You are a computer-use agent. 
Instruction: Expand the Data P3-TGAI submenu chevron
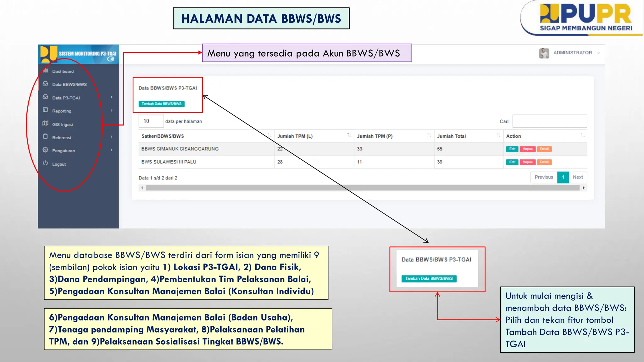pos(112,97)
